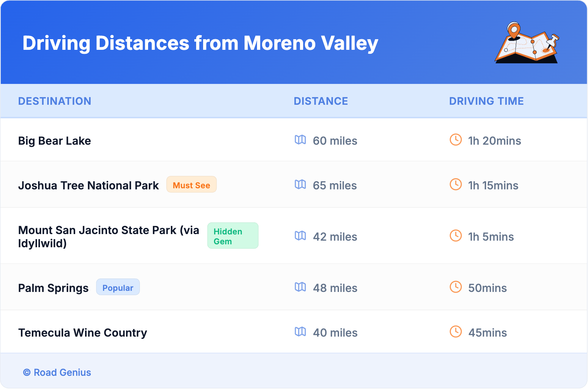This screenshot has height=389, width=588.
Task: Click the clock icon beside 1h 15mins
Action: pos(456,185)
